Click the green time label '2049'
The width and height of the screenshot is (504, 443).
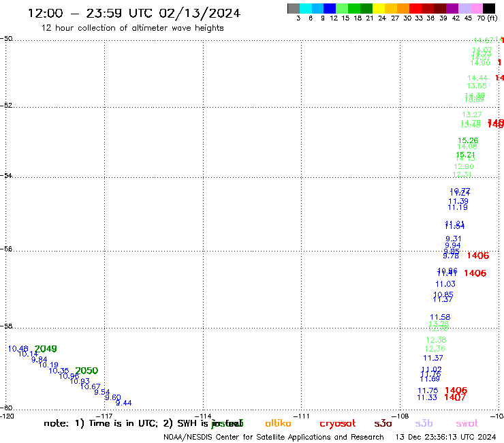tap(46, 349)
